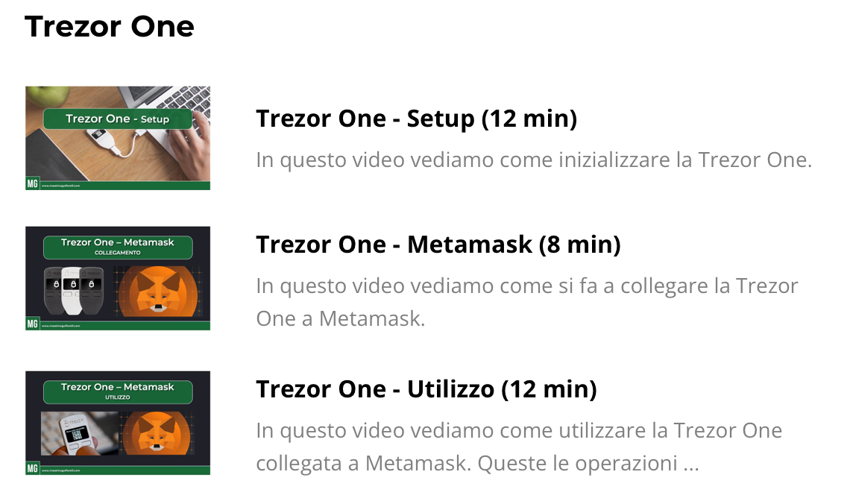
Task: Select the Metamask fox in Collegamento thumbnail
Action: [158, 291]
